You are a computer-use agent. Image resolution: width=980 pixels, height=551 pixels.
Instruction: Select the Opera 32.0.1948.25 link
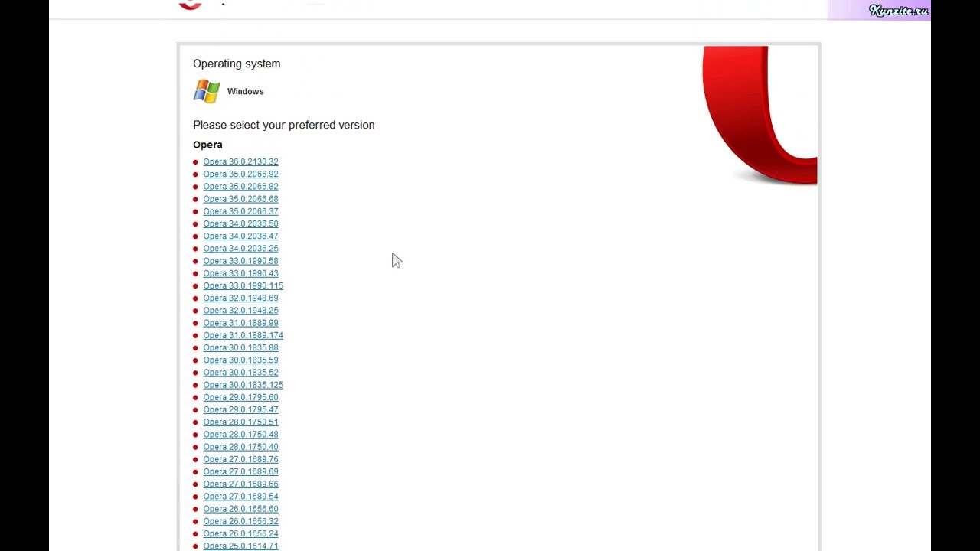point(240,310)
